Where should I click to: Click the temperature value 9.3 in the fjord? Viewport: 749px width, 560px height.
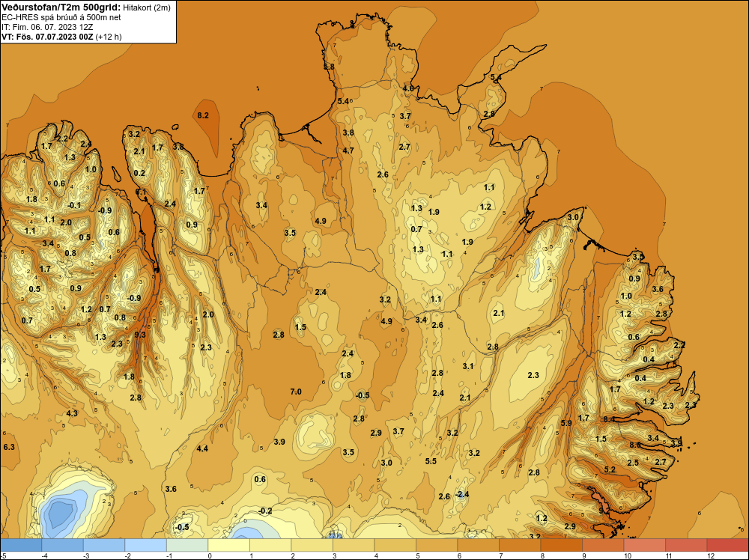click(x=140, y=335)
